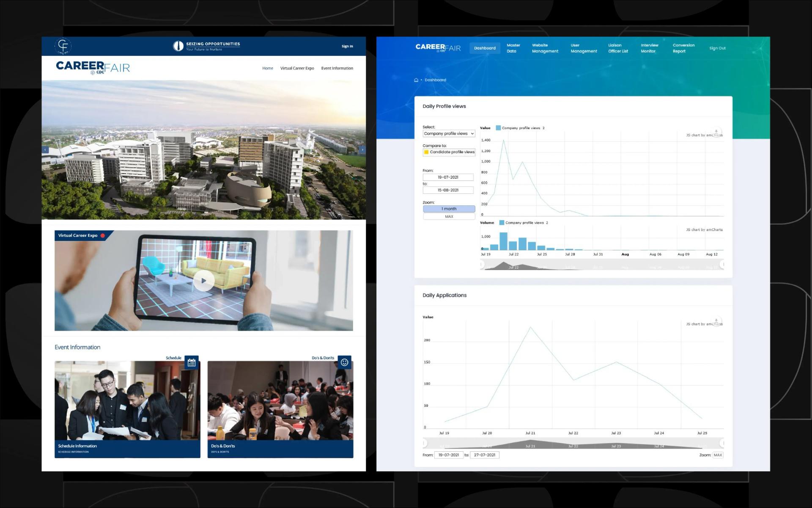Open Virtual Career Expo nav link
The width and height of the screenshot is (812, 508).
click(297, 68)
